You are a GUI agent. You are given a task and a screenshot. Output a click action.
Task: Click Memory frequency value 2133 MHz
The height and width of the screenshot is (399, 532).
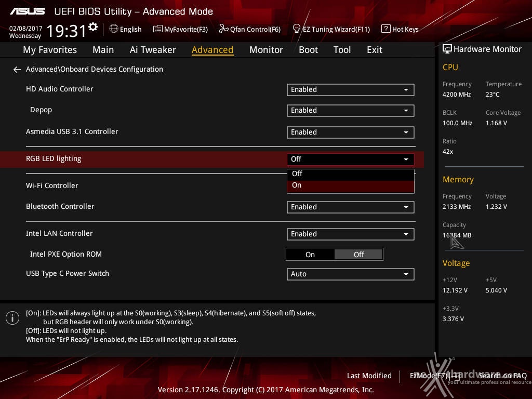456,207
